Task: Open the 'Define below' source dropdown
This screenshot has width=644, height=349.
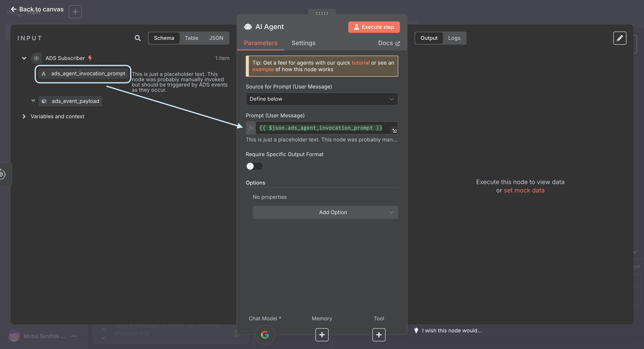Action: coord(322,99)
